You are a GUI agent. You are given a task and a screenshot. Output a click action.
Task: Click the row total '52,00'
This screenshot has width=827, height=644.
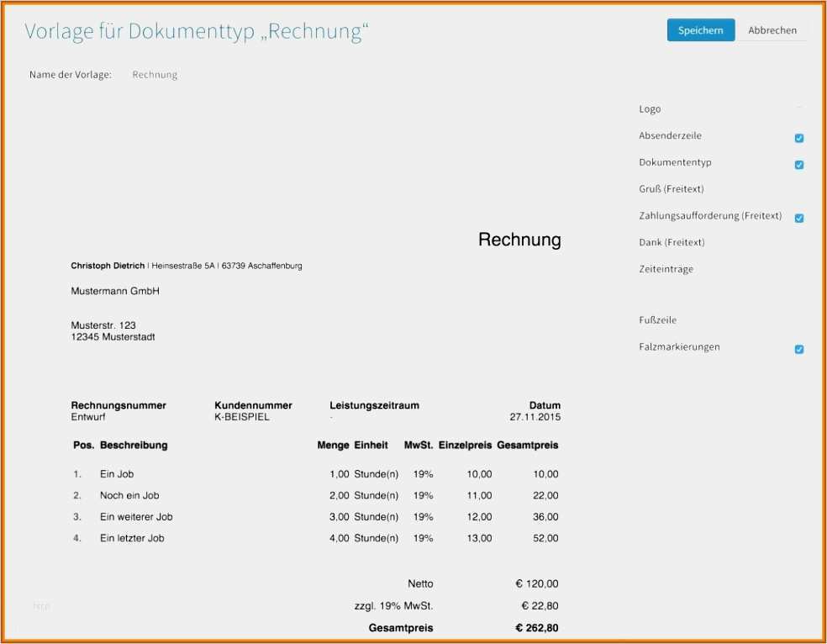tap(545, 539)
